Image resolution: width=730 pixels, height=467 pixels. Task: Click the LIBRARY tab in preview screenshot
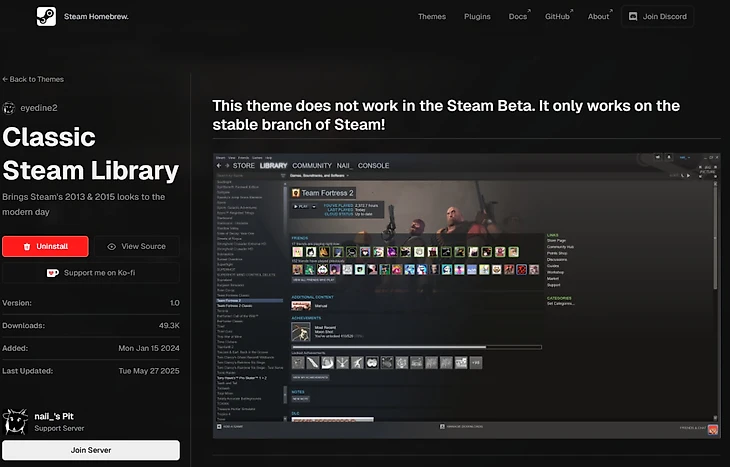273,166
